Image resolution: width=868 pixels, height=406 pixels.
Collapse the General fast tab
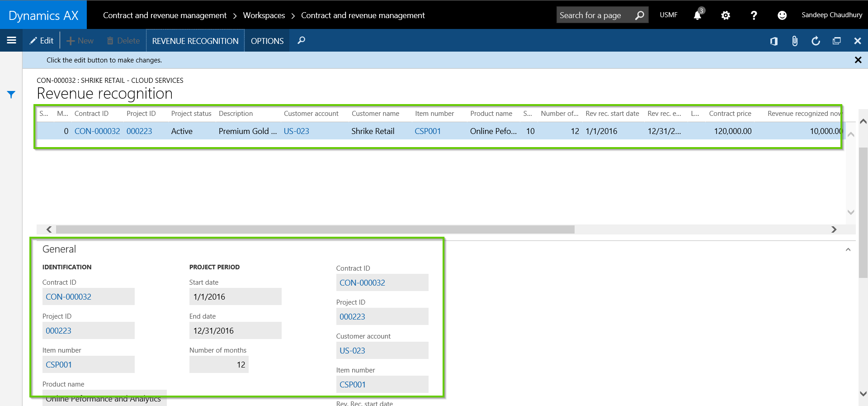click(x=848, y=249)
